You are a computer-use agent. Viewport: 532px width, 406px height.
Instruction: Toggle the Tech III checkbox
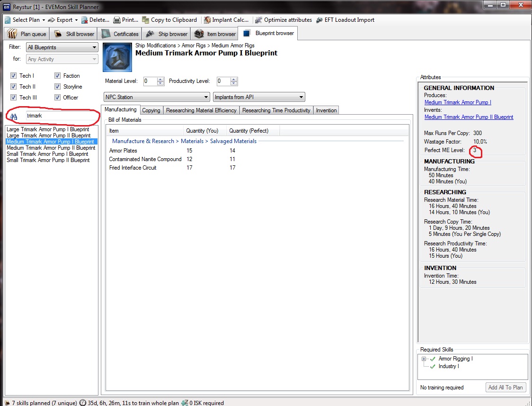point(13,98)
